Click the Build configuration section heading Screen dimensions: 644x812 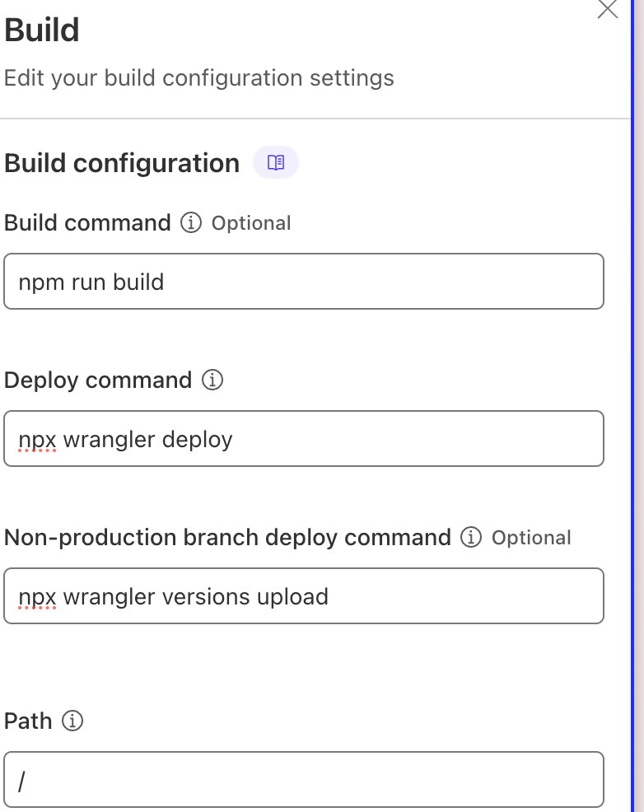click(122, 163)
